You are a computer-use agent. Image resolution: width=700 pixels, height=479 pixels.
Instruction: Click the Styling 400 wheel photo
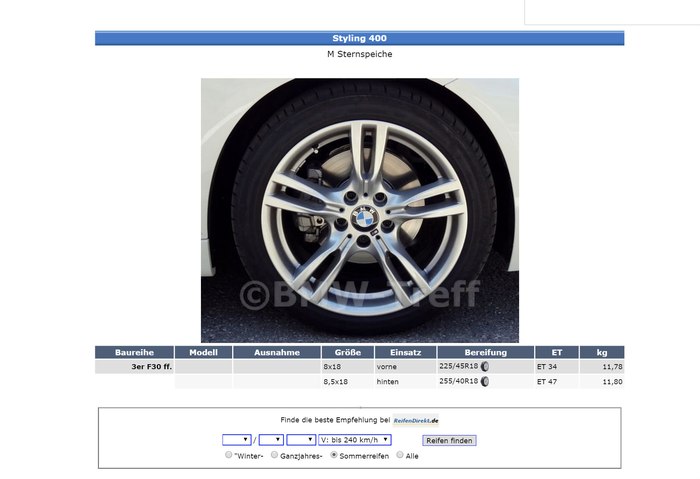click(359, 210)
